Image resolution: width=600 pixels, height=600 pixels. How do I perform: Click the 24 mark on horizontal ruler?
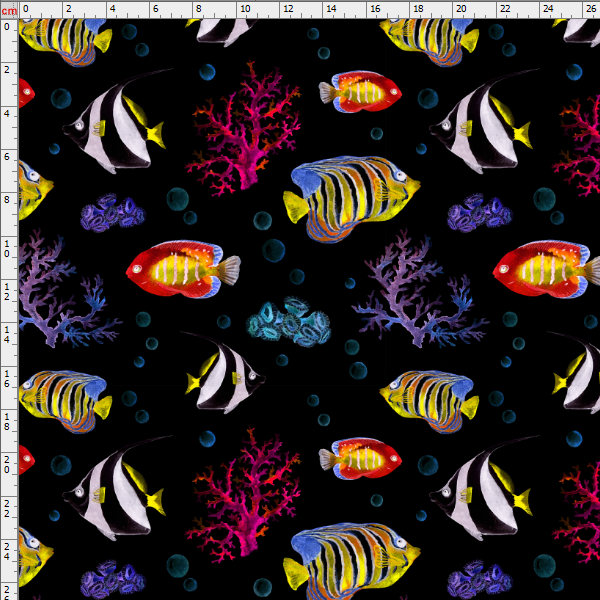pos(548,9)
